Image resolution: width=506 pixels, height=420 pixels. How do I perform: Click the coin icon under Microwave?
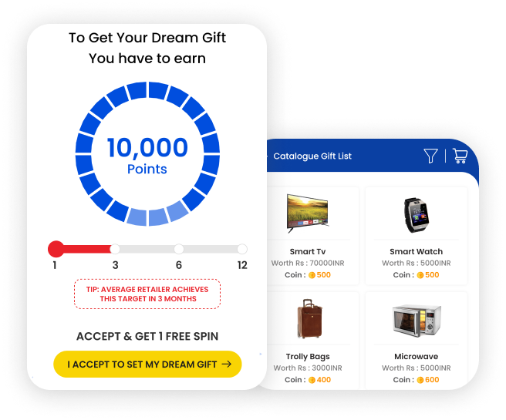coord(420,380)
